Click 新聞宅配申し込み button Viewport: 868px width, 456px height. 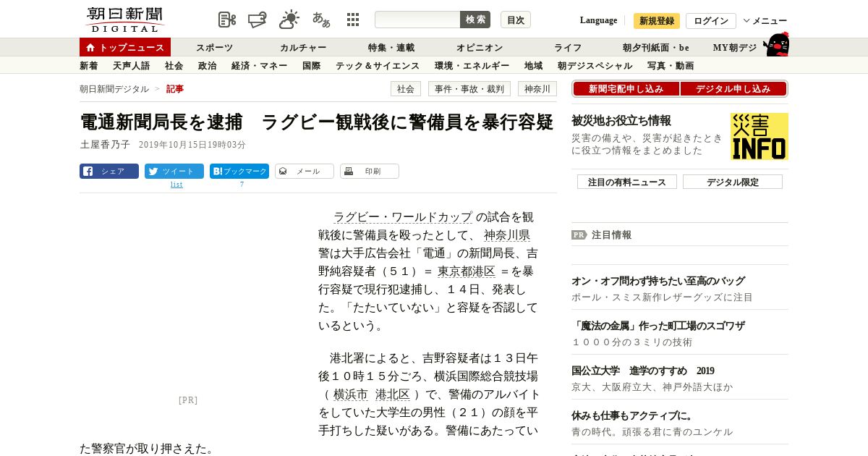626,89
